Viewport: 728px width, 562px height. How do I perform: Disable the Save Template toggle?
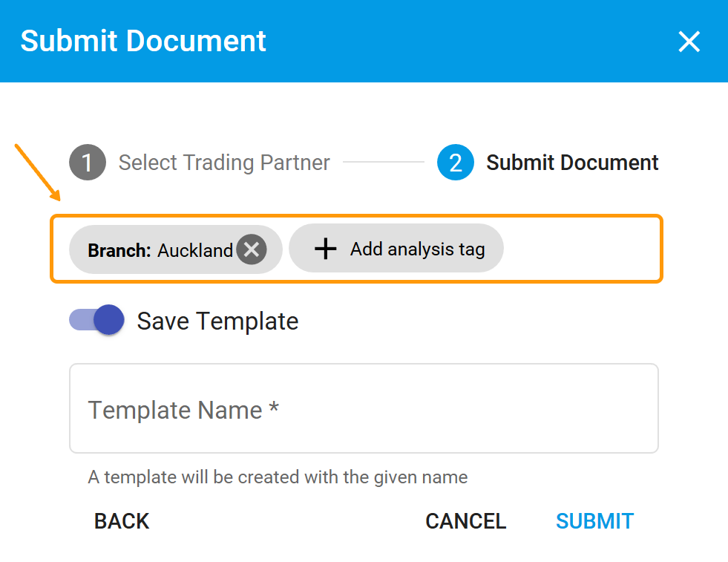96,320
